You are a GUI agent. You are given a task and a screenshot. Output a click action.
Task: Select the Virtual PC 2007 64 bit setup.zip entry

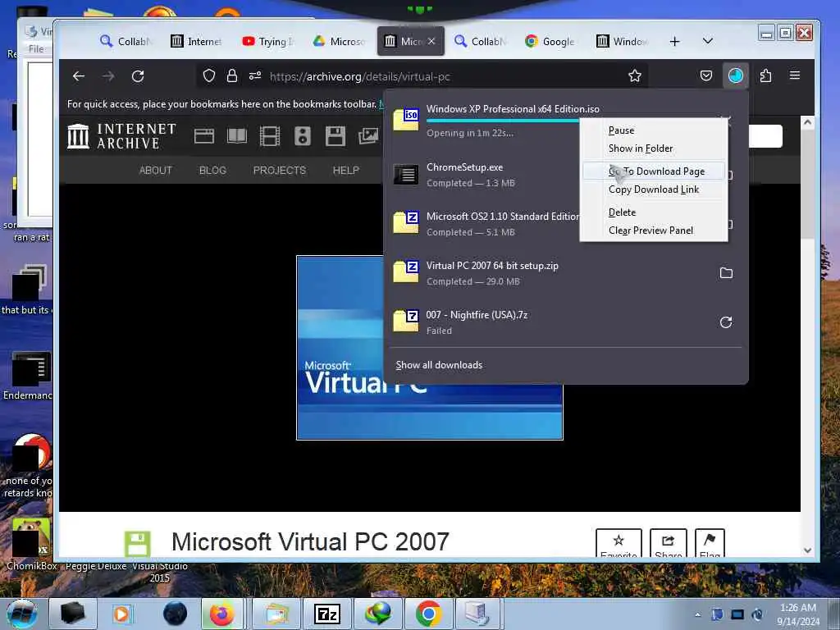click(x=550, y=273)
